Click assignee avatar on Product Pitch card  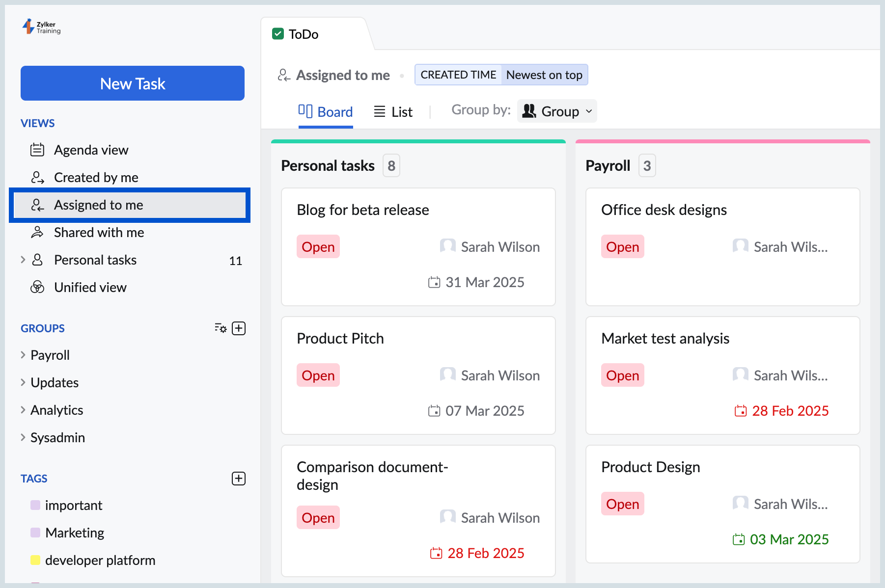[x=447, y=375]
